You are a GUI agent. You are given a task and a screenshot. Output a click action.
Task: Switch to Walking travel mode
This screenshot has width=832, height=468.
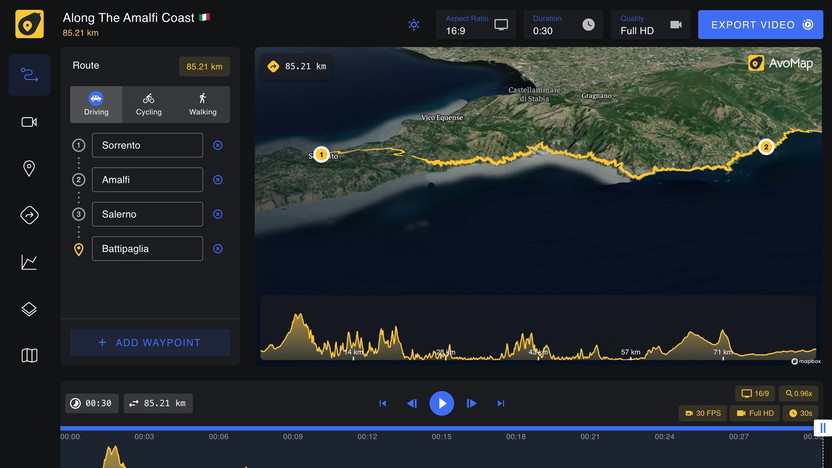click(x=202, y=104)
